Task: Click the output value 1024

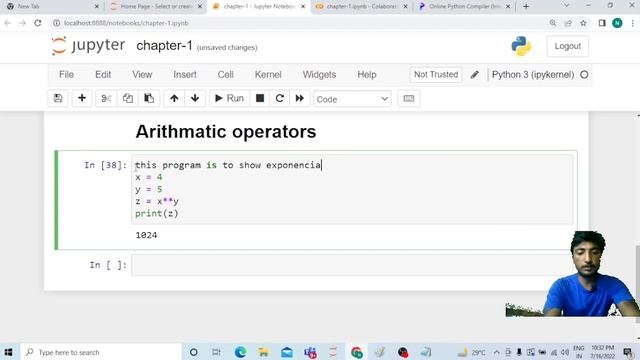Action: tap(146, 235)
